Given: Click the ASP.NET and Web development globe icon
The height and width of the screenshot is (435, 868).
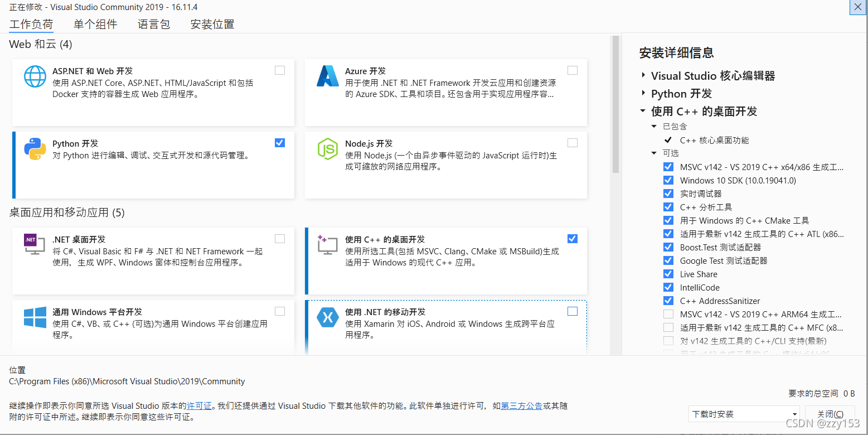Looking at the screenshot, I should (35, 76).
